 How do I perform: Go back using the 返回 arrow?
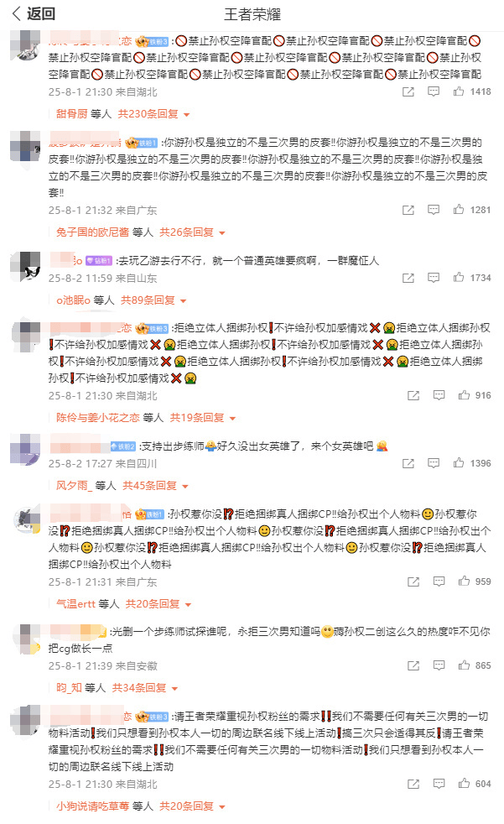point(34,13)
